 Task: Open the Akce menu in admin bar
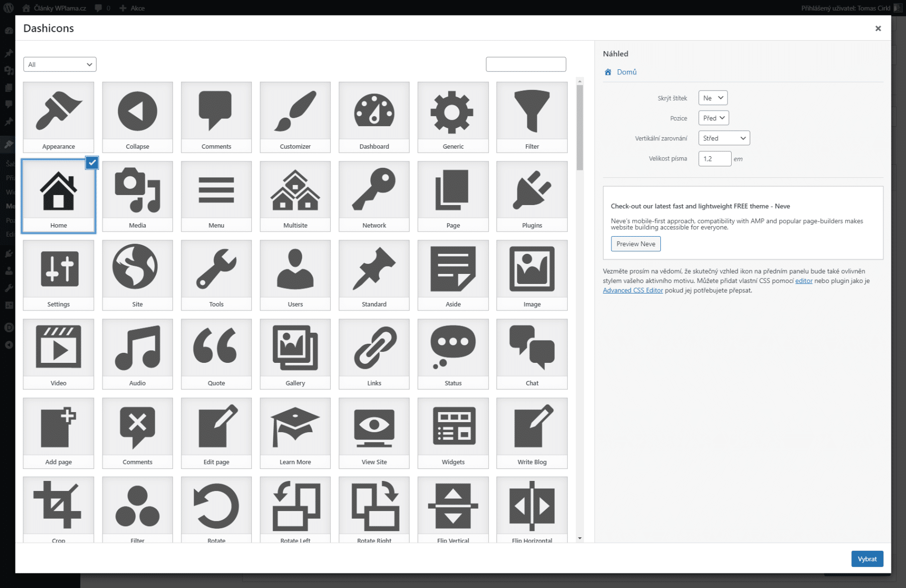[132, 8]
